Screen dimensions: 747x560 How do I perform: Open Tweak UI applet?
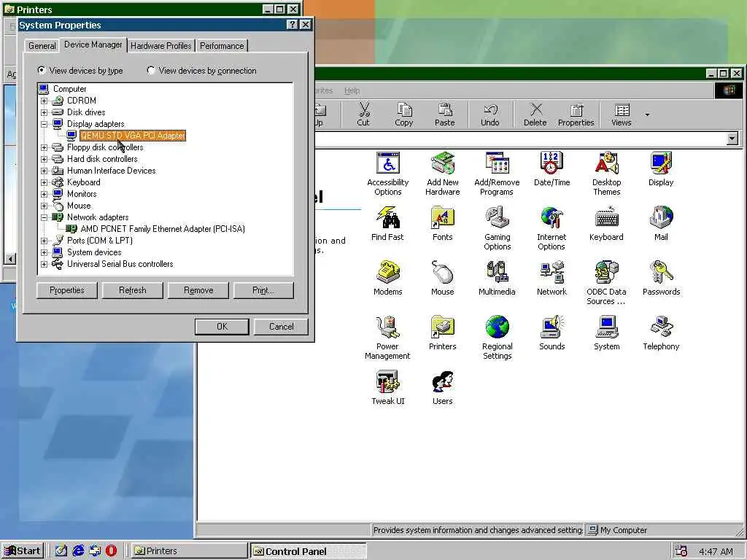pyautogui.click(x=388, y=388)
